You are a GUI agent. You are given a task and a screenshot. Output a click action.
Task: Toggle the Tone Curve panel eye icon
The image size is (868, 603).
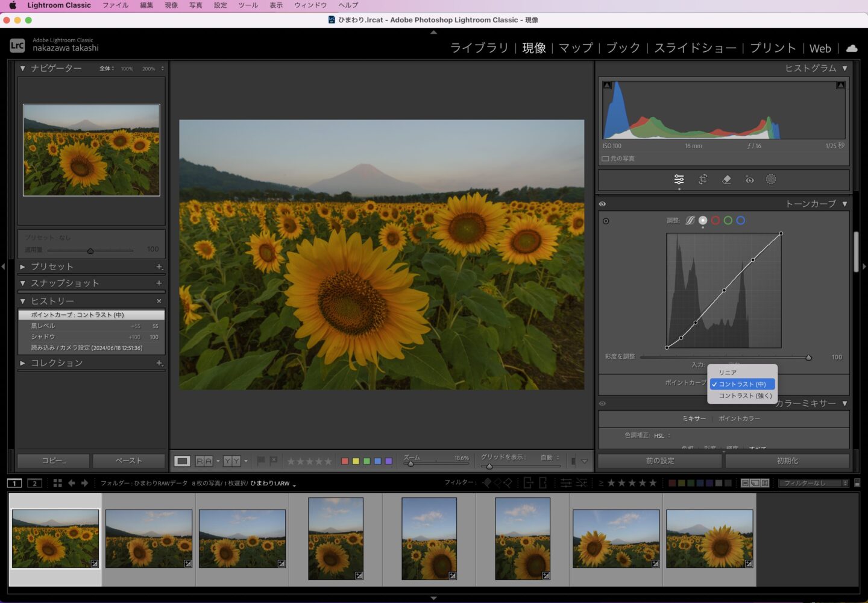point(602,204)
